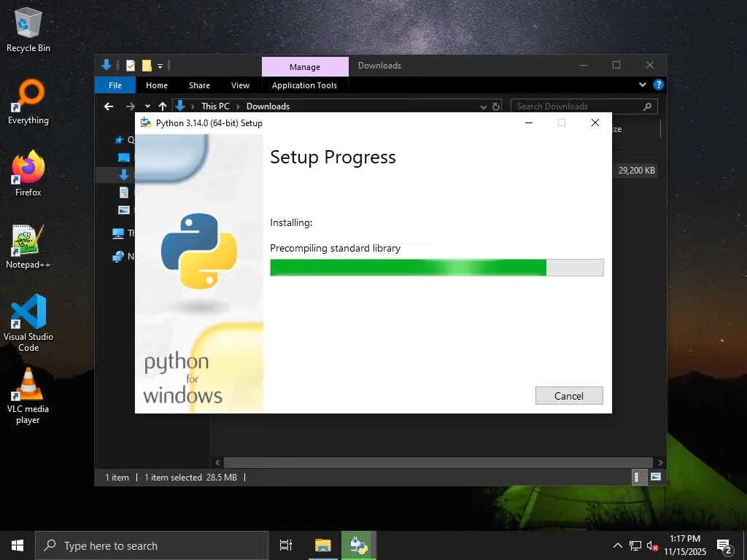Click the taskbar search box
This screenshot has width=747, height=560.
click(x=152, y=545)
